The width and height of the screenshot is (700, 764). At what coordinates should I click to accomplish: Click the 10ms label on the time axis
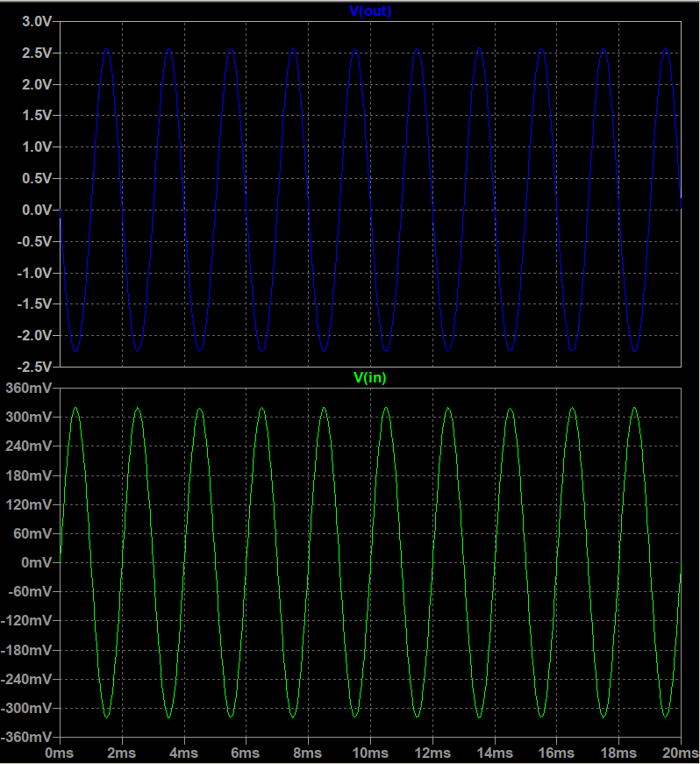click(x=370, y=753)
